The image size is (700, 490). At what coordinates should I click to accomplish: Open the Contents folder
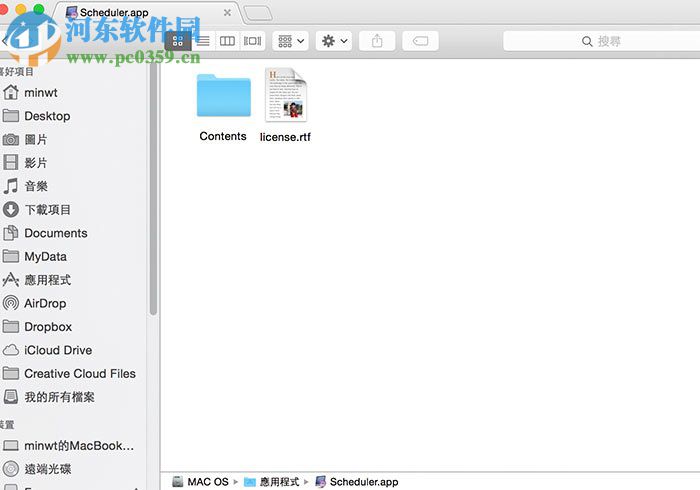(x=224, y=95)
